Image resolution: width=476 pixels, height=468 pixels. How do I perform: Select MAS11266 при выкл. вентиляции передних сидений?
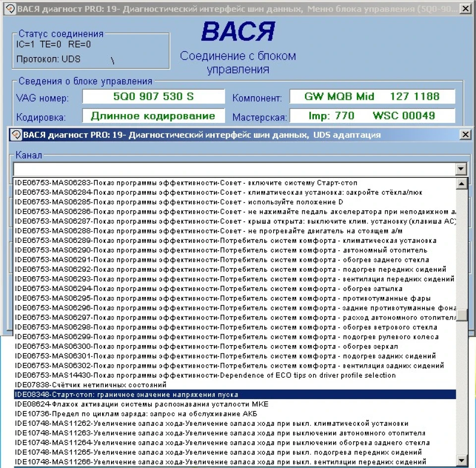click(235, 462)
